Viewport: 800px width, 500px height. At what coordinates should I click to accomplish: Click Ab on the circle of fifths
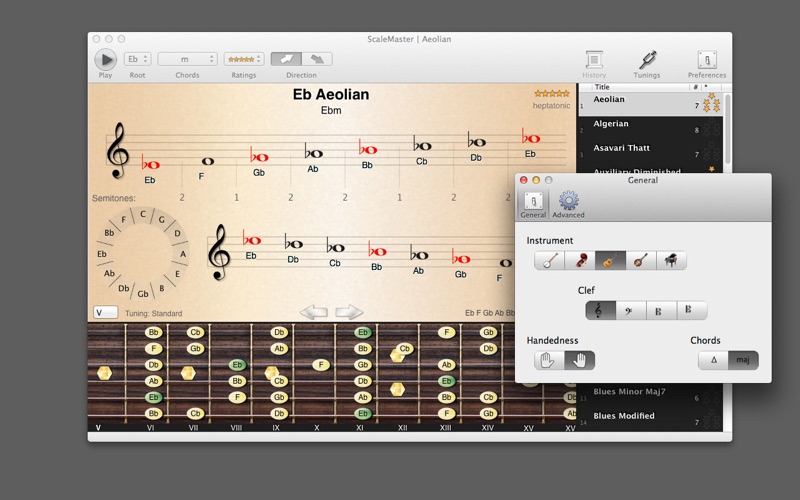point(109,273)
